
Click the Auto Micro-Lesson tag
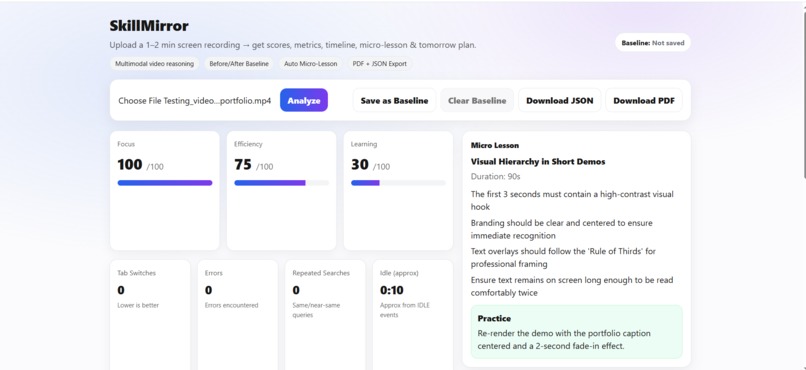pos(310,64)
